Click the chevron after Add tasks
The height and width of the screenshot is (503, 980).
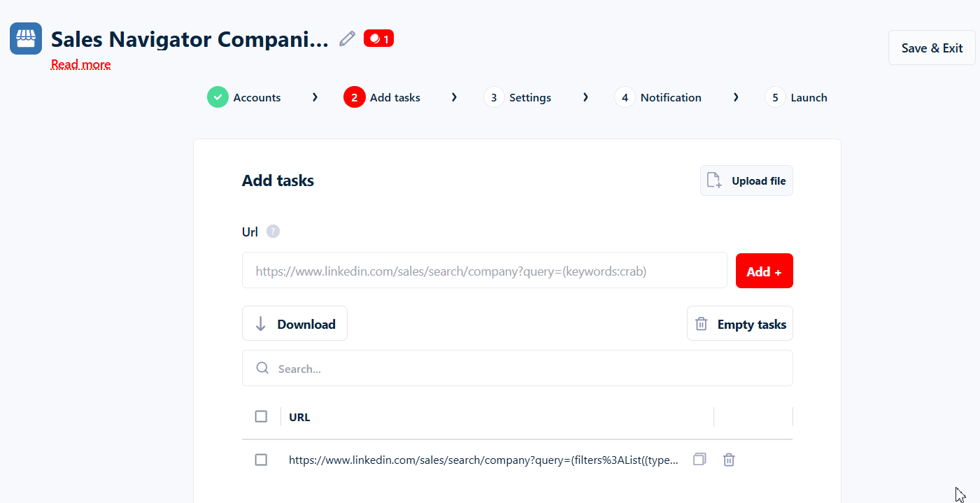[x=454, y=97]
